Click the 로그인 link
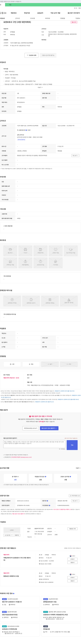The height and width of the screenshot is (644, 81). tap(76, 8)
